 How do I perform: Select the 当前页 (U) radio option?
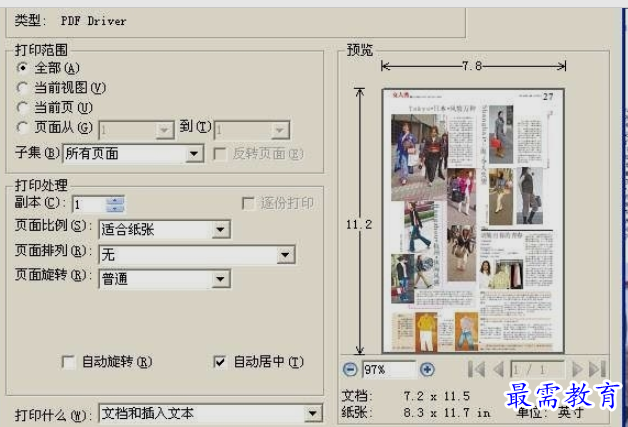(22, 107)
